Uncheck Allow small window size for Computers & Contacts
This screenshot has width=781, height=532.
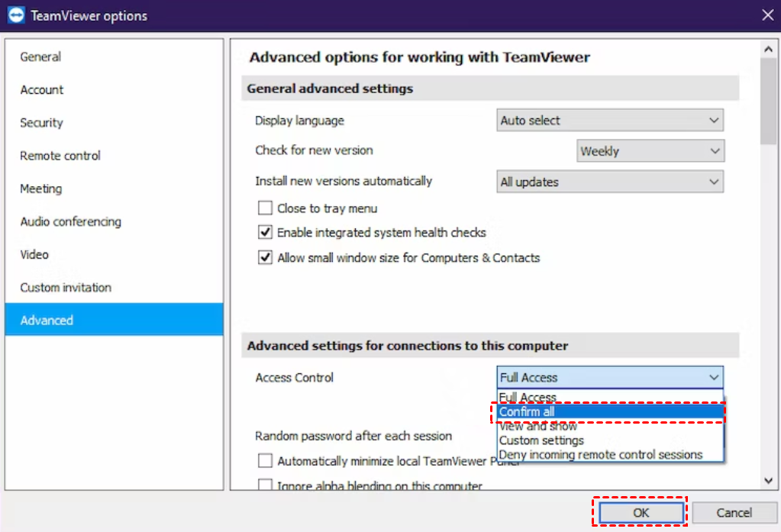click(x=265, y=257)
